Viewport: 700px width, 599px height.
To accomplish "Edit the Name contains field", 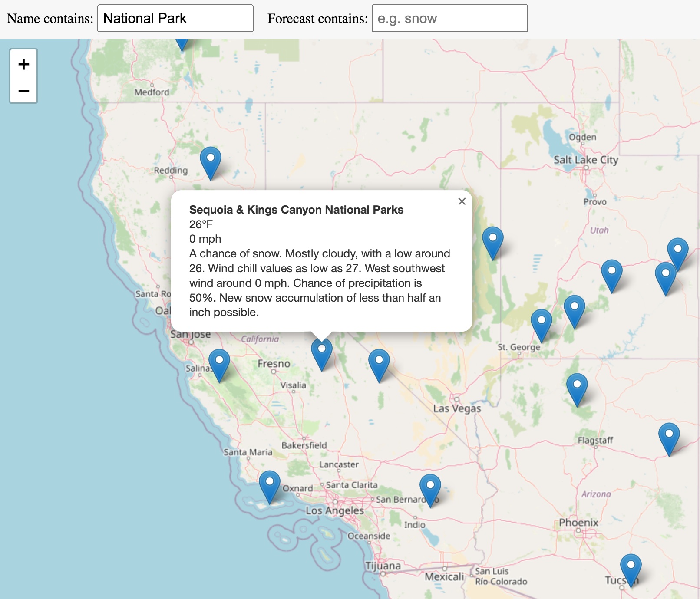I will pos(175,18).
